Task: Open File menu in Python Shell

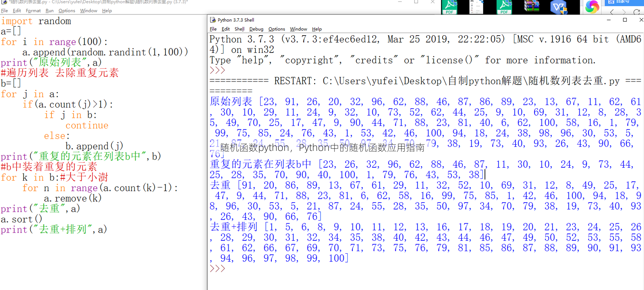Action: pos(213,29)
